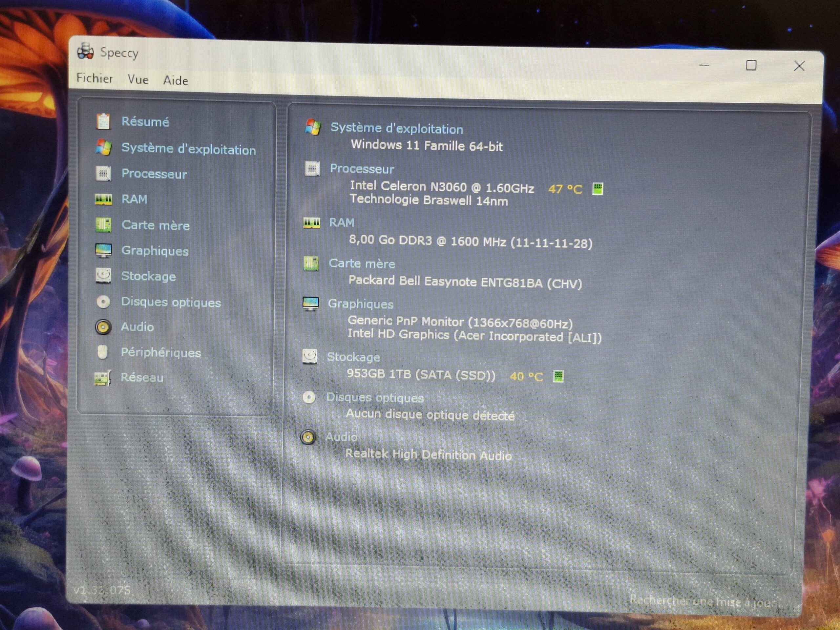Click the Résumé clipboard icon in sidebar
The height and width of the screenshot is (630, 840).
coord(103,121)
